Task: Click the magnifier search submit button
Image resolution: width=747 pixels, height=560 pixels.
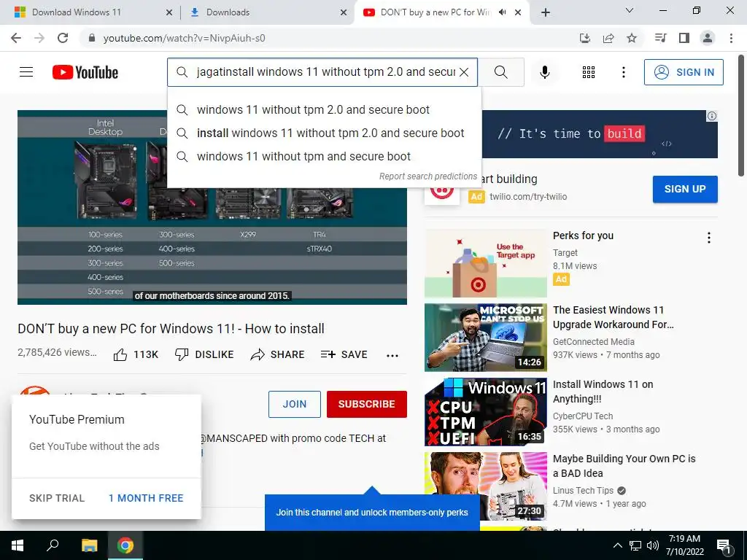Action: [500, 72]
